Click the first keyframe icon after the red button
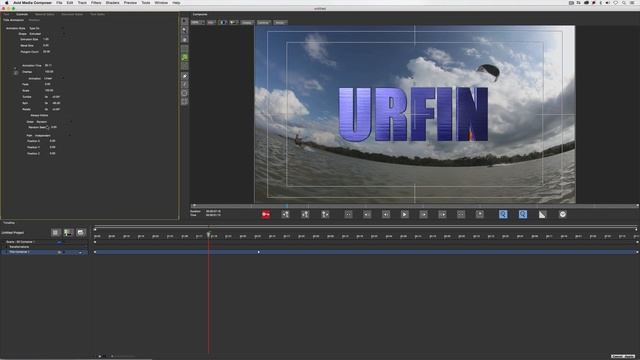This screenshot has width=640, height=360. click(285, 214)
